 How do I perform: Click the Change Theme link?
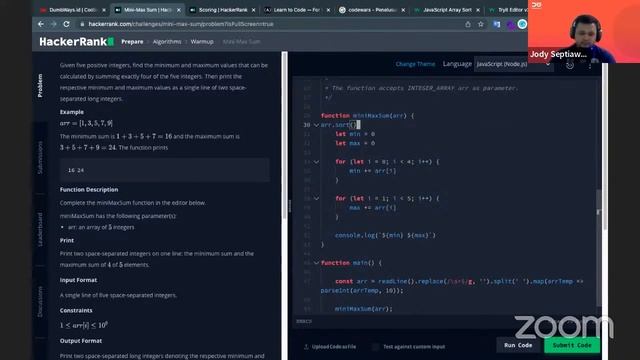pos(415,64)
